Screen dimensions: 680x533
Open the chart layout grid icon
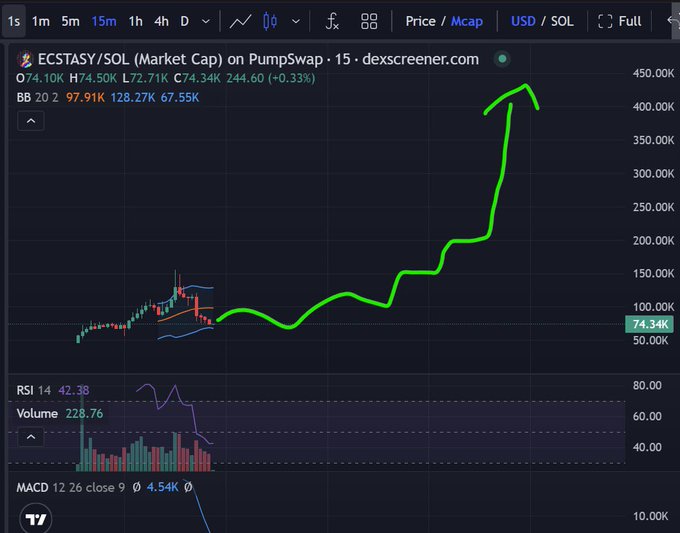click(x=369, y=21)
